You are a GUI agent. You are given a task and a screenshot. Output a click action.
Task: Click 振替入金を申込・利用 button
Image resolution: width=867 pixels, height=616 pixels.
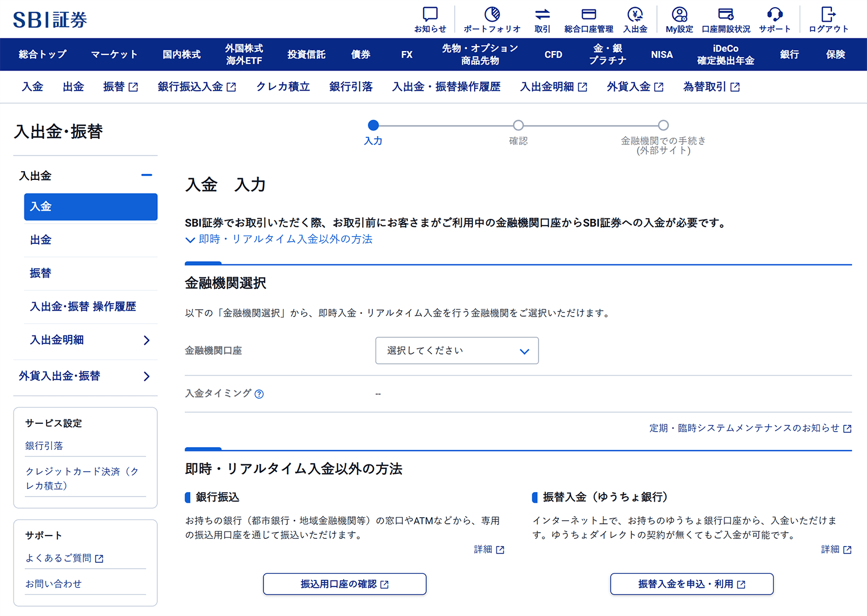pos(692,584)
